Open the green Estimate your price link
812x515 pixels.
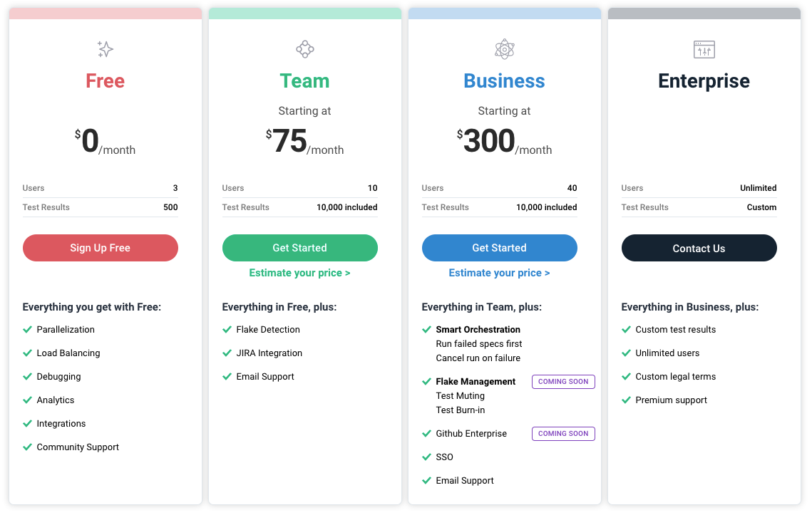point(299,273)
